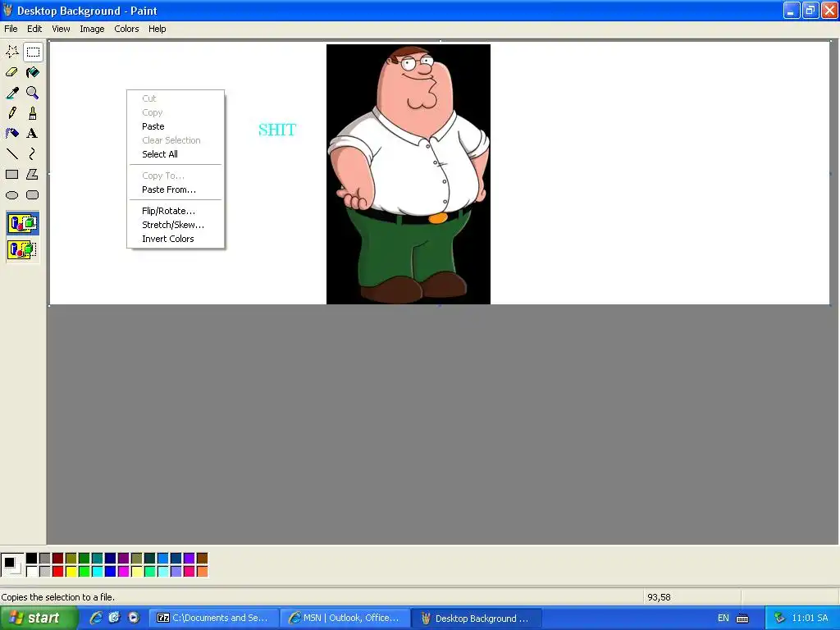Click the 93,58 cursor coordinates readout

(659, 597)
